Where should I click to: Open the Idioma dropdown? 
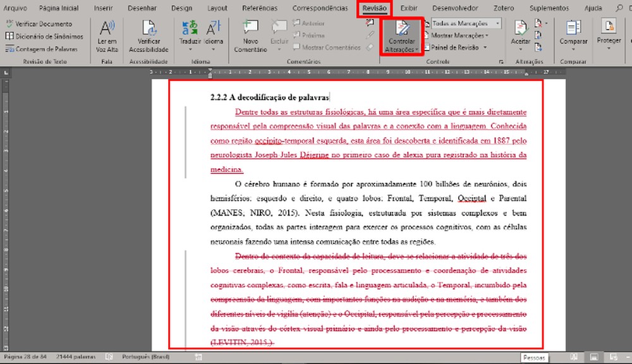214,36
